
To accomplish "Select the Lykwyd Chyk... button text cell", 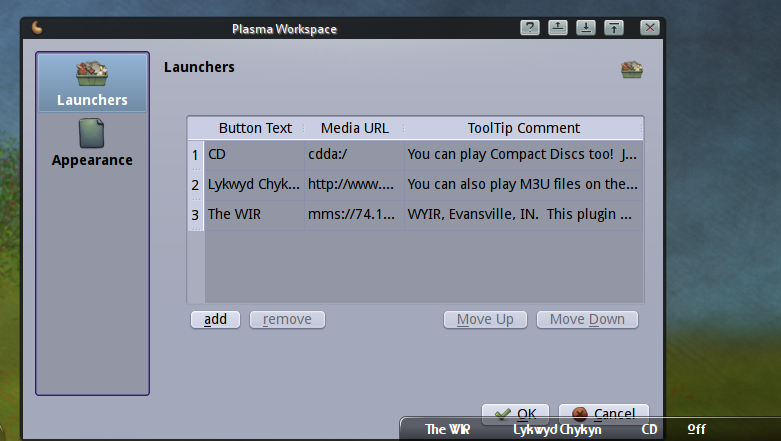I will (255, 185).
